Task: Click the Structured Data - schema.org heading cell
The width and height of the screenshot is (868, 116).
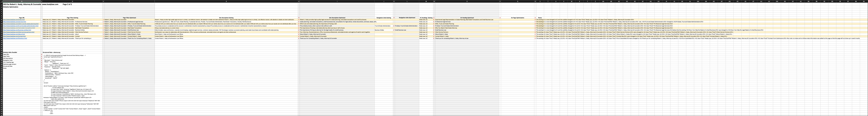Action: tap(51, 52)
